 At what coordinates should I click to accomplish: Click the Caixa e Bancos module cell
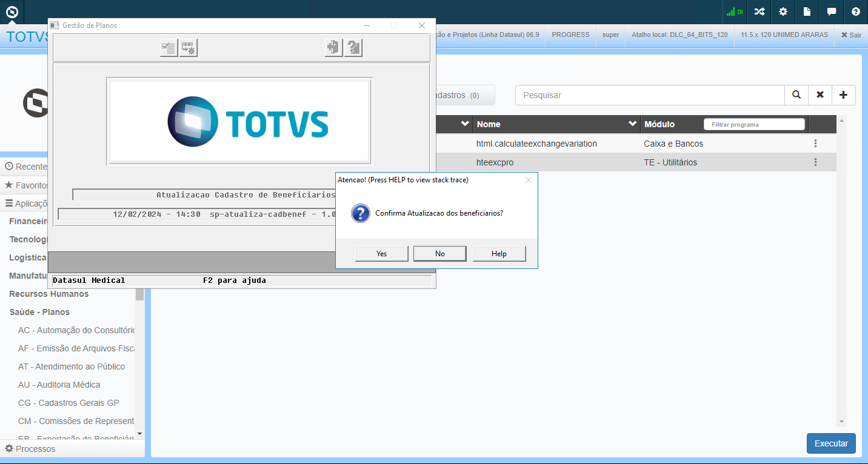pyautogui.click(x=673, y=144)
